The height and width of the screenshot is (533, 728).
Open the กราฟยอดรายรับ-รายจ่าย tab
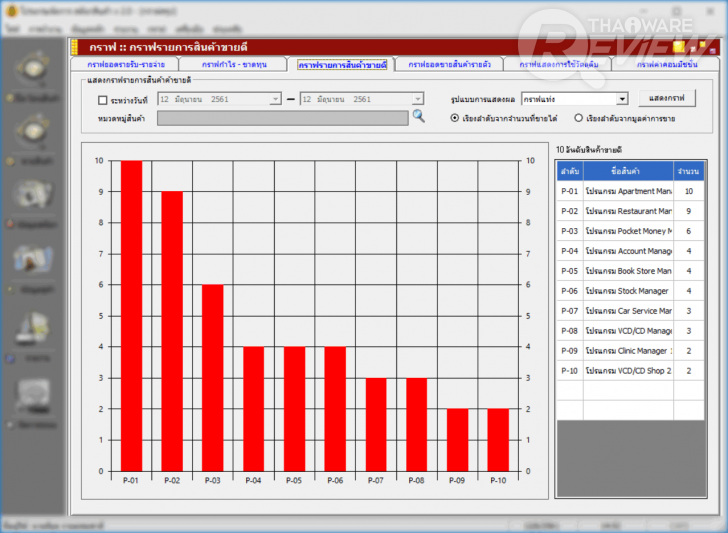[124, 65]
